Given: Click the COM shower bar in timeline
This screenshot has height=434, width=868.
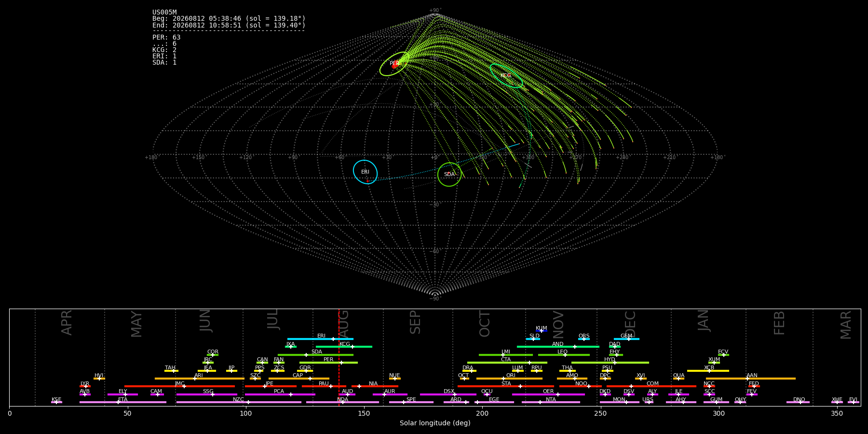Looking at the screenshot, I should pyautogui.click(x=651, y=386).
